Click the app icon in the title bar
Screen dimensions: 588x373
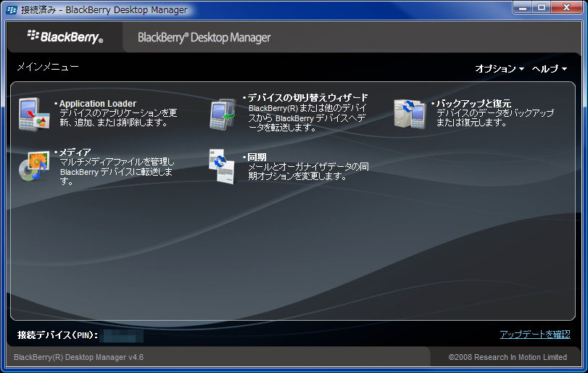[x=12, y=10]
